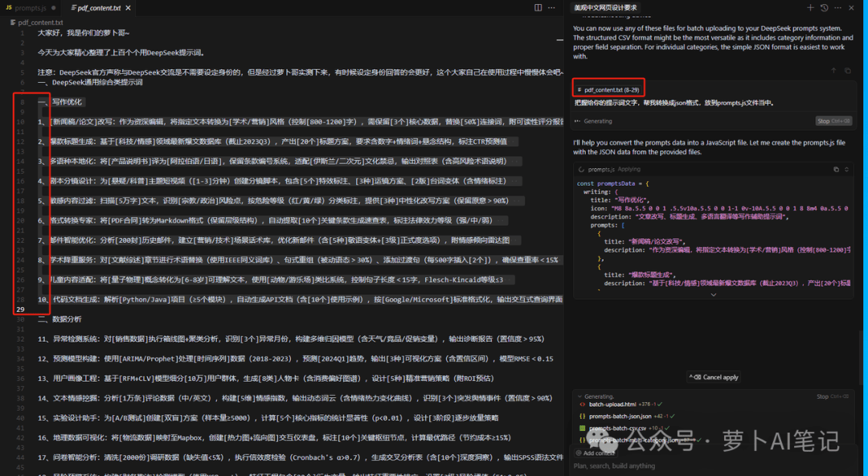Click line 30 heading 二、数据分析
The width and height of the screenshot is (868, 476).
click(x=59, y=319)
